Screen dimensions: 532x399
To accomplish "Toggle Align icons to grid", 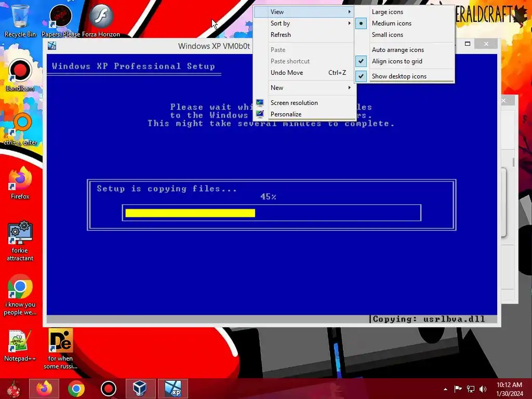I will [x=404, y=61].
